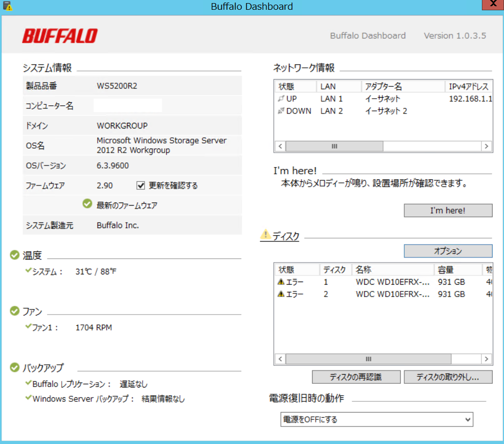Open the ディスク heading link
This screenshot has width=504, height=444.
coord(286,236)
